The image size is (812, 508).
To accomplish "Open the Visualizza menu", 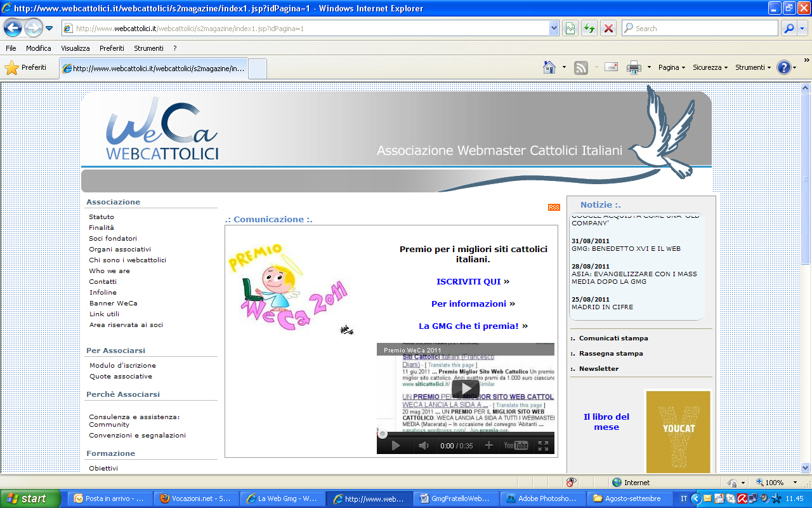I will coord(75,48).
